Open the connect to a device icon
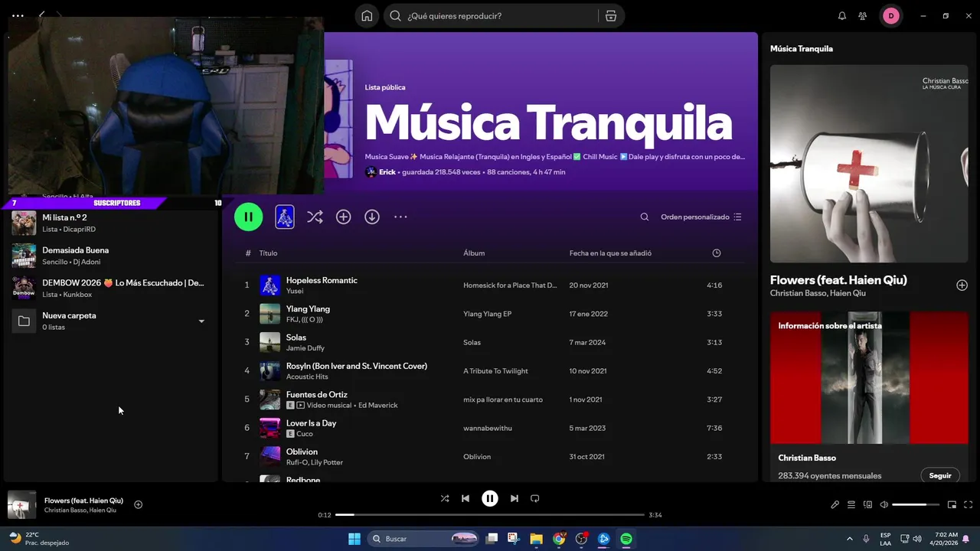 [868, 504]
